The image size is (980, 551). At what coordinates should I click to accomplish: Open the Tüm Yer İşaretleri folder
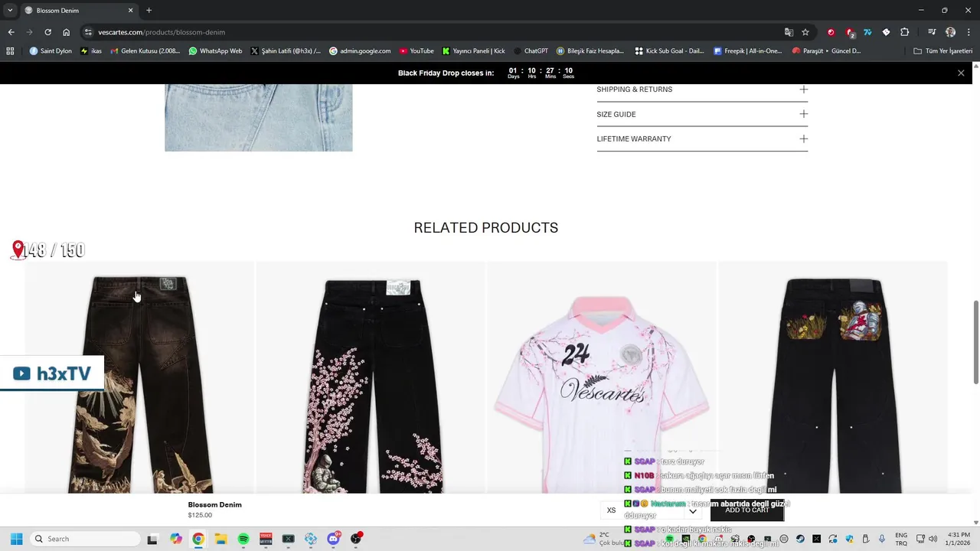click(943, 51)
